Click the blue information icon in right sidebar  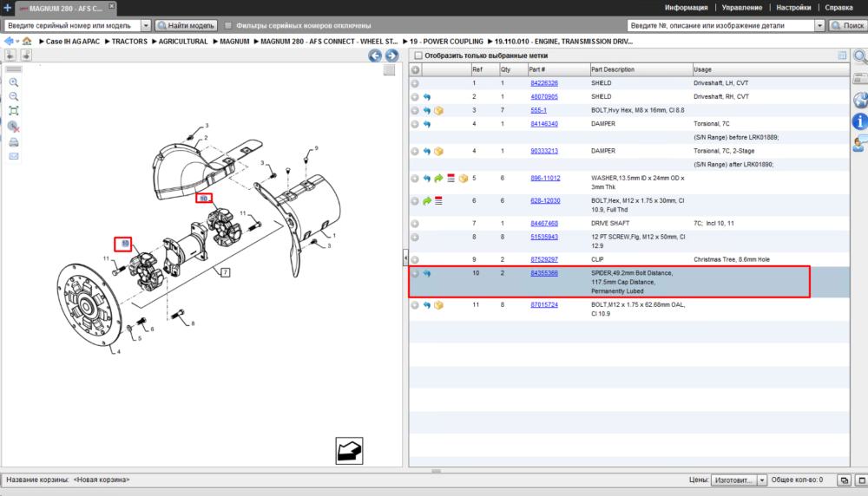point(859,121)
